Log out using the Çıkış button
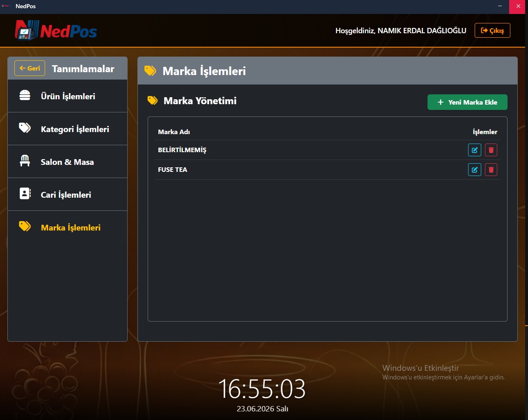This screenshot has height=420, width=528. 492,30
